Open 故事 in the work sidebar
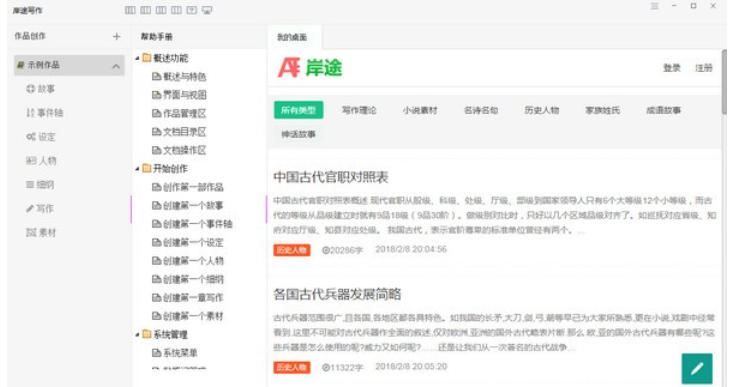 [40, 88]
